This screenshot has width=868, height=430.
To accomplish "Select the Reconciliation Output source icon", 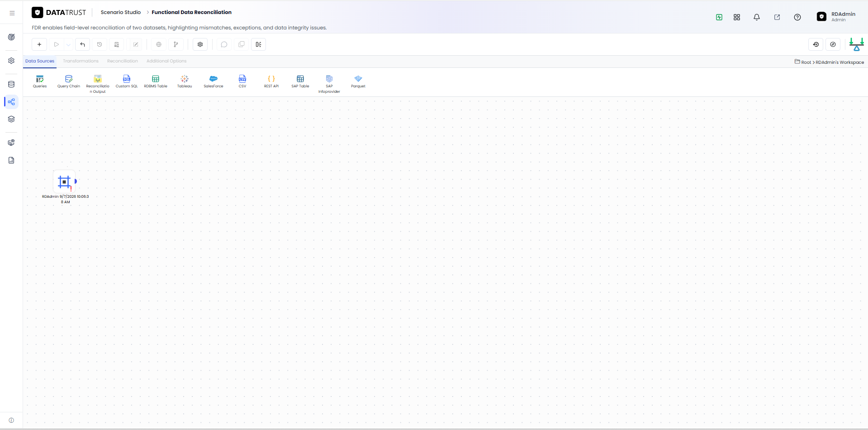I will click(98, 79).
